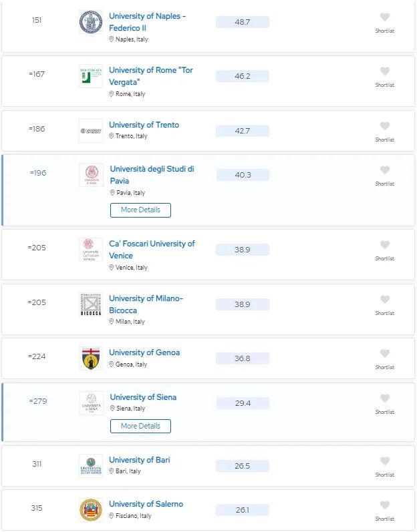The width and height of the screenshot is (417, 532).
Task: Shortlist University of Bari with heart icon
Action: (x=384, y=461)
